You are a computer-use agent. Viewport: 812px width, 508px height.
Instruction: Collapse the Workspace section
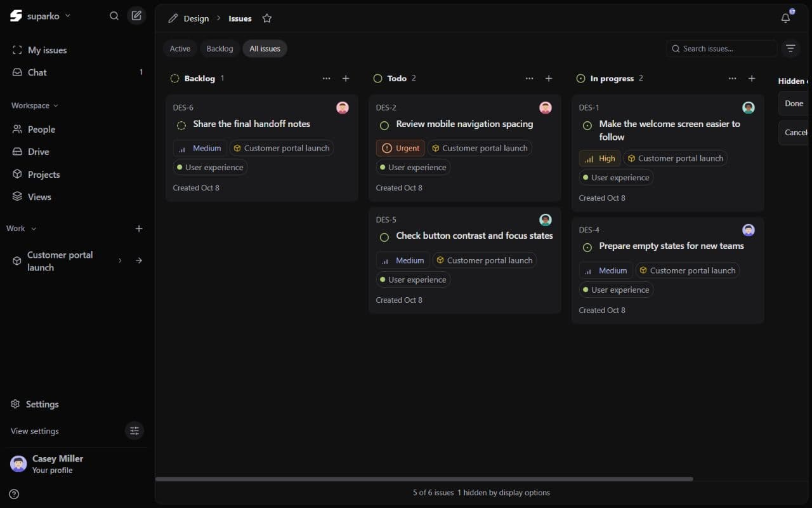(x=34, y=105)
